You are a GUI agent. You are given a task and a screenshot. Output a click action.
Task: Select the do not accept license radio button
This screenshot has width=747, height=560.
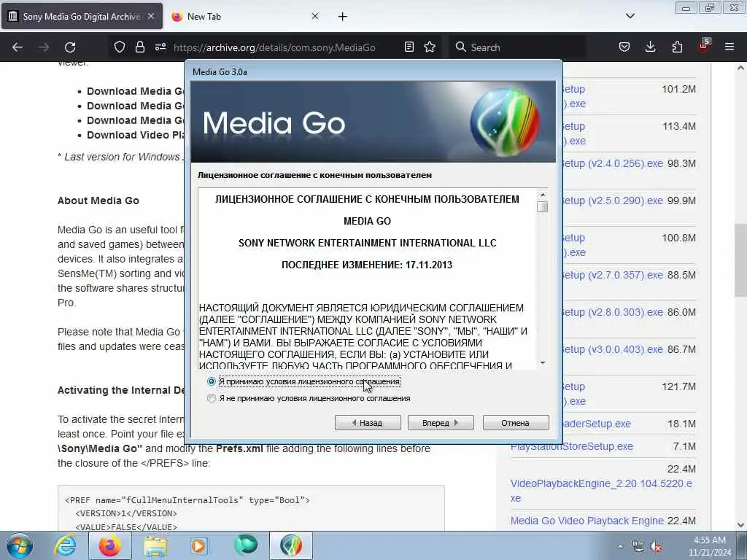coord(212,398)
